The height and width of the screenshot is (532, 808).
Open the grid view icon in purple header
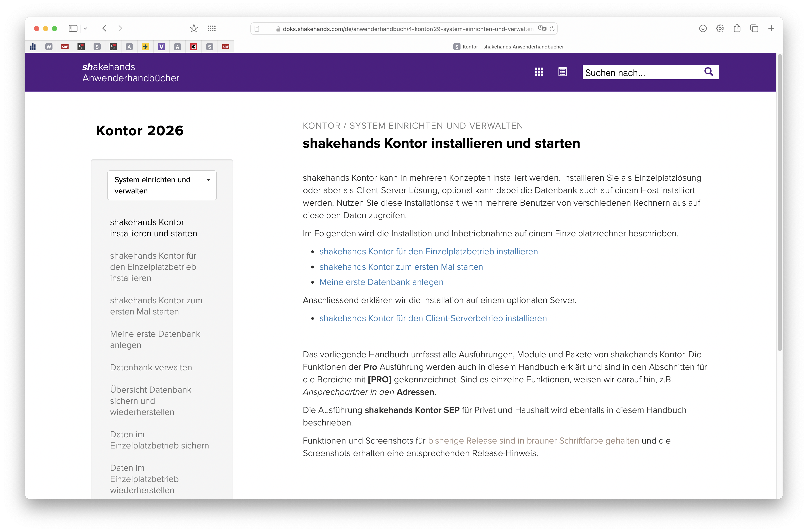[539, 72]
